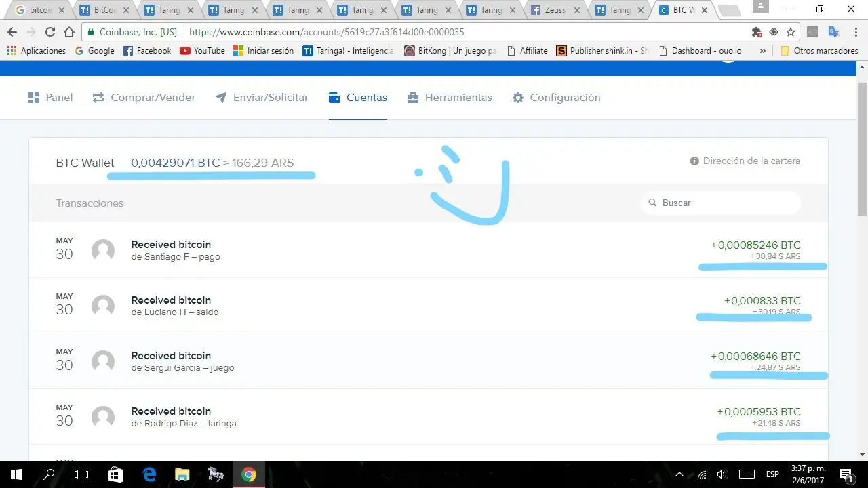The image size is (868, 488).
Task: Bookmark this page with the star icon
Action: (791, 32)
